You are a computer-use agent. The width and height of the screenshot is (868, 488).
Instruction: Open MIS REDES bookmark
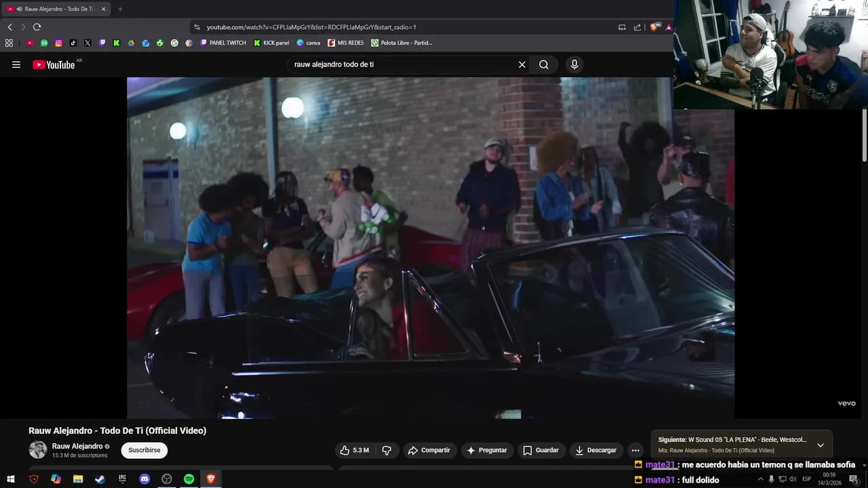click(x=346, y=43)
